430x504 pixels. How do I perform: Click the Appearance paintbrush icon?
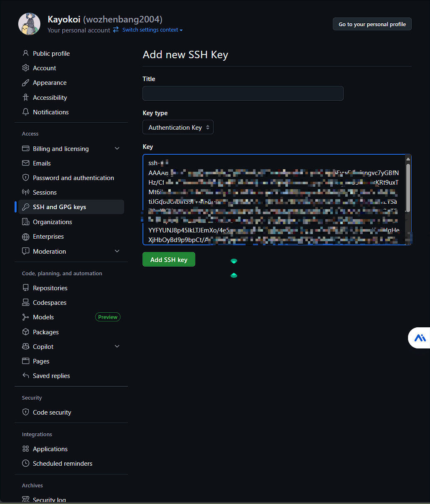26,83
